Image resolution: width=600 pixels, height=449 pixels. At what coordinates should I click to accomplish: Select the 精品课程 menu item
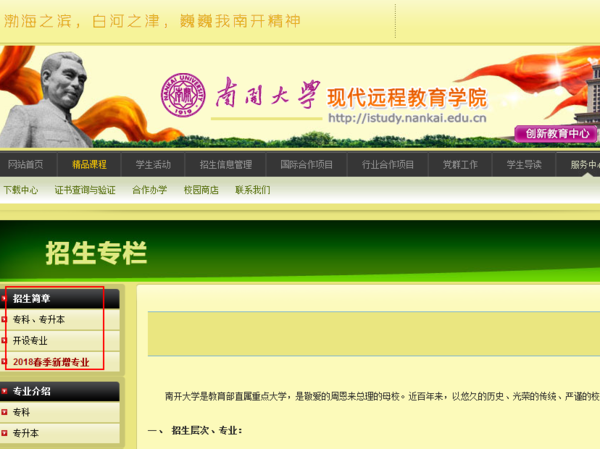point(89,165)
